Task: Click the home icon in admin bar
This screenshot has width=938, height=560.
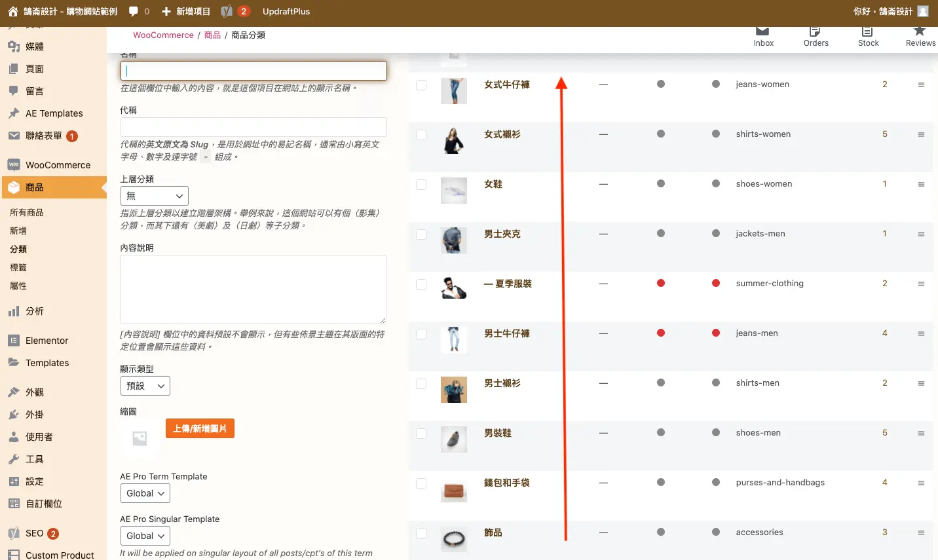Action: 13,11
